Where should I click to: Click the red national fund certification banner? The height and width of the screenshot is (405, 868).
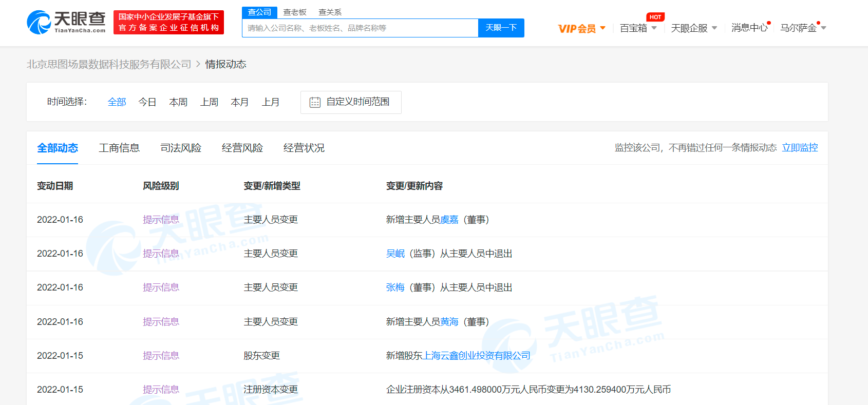click(x=168, y=23)
